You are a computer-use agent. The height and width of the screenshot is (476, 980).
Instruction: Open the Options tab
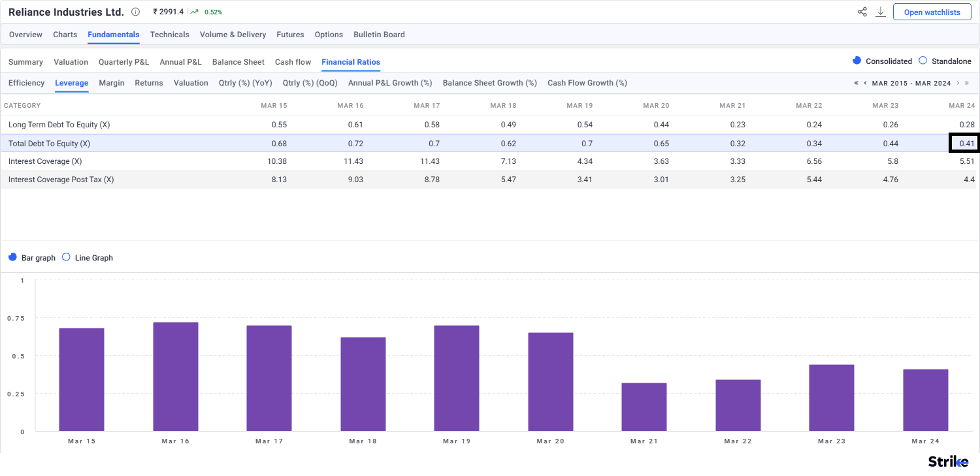(x=329, y=35)
